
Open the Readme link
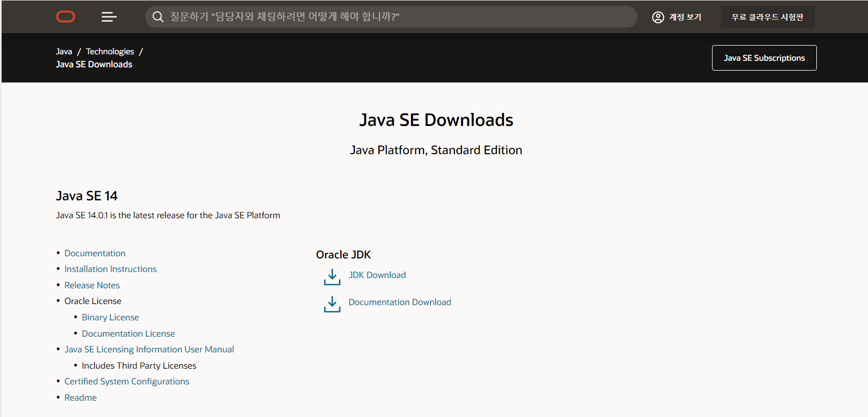(80, 397)
